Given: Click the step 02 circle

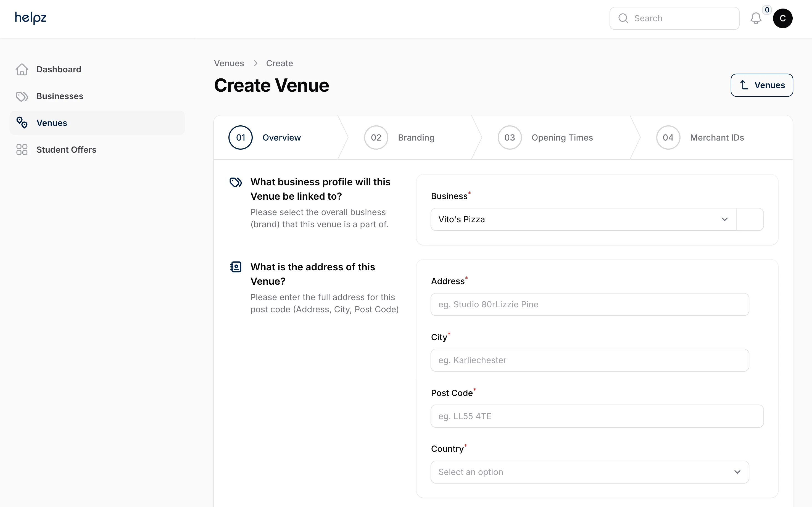Looking at the screenshot, I should click(x=376, y=138).
